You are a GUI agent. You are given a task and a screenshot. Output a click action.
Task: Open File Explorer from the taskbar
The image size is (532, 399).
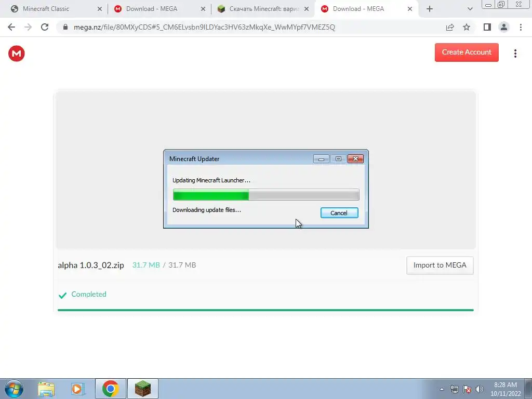46,389
